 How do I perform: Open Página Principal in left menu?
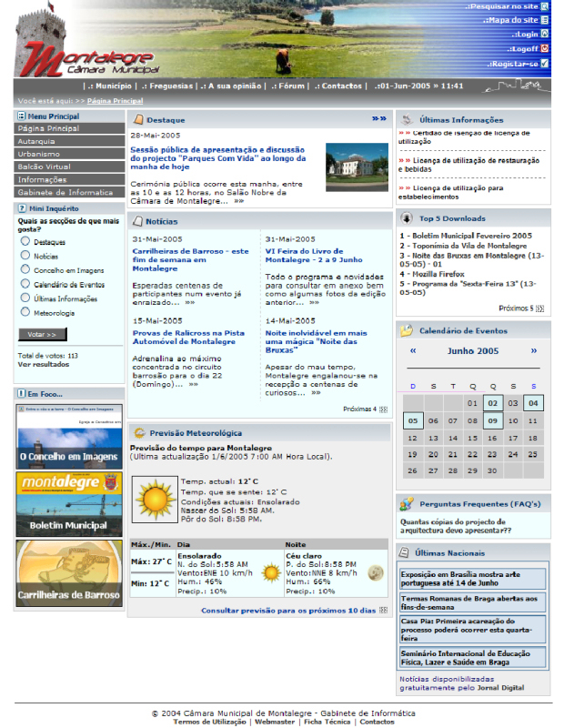tap(69, 128)
